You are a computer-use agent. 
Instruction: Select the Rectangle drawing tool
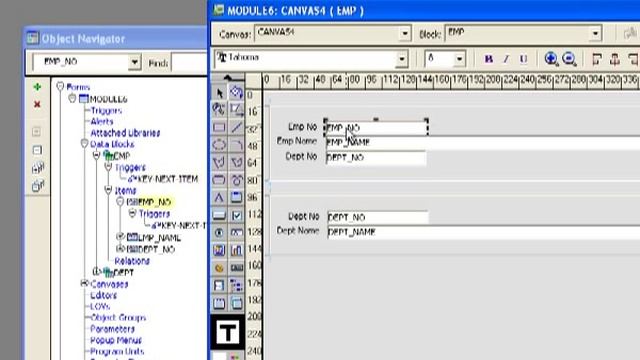(219, 127)
